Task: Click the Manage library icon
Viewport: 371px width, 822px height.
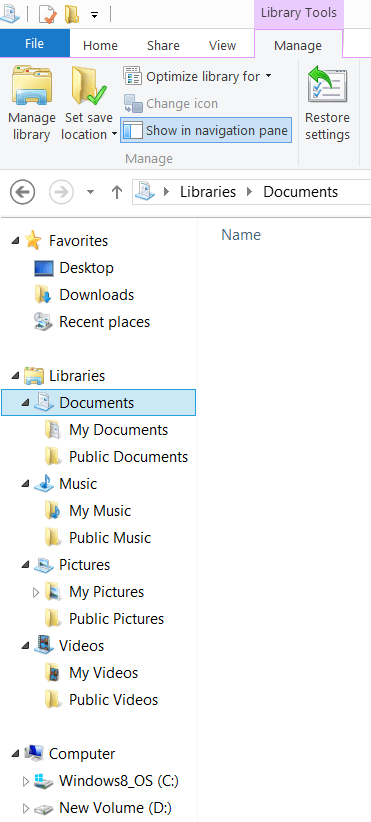Action: (31, 85)
